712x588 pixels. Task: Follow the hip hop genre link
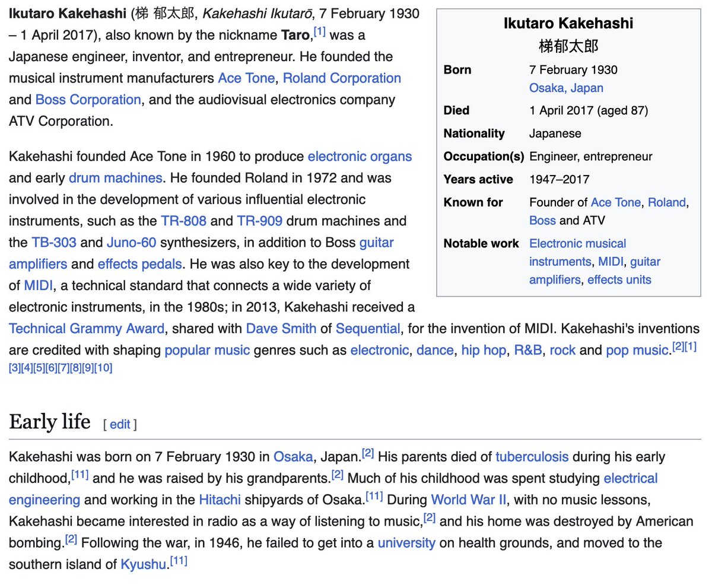484,350
